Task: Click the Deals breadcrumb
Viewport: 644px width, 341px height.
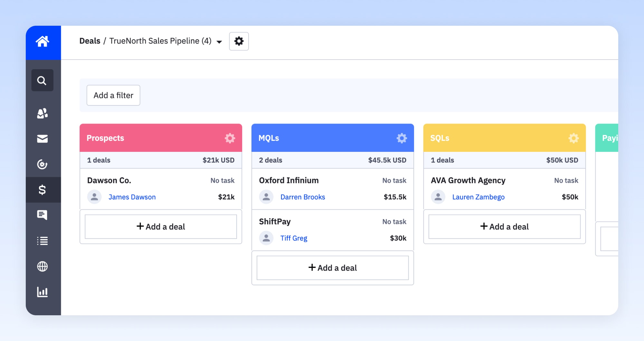Action: tap(90, 41)
